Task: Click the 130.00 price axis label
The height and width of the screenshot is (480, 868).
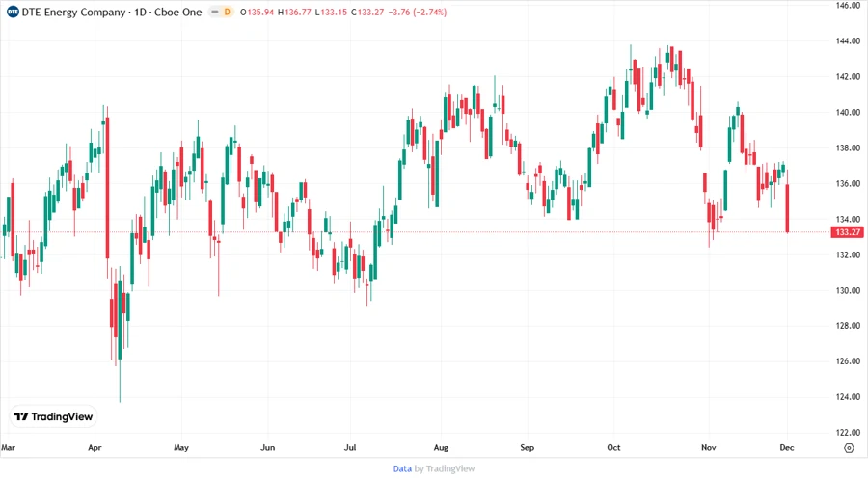Action: click(848, 290)
